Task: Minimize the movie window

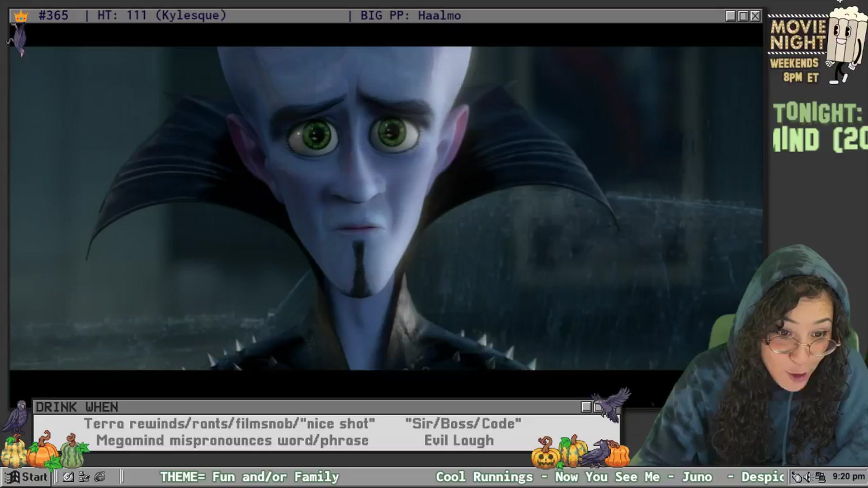Action: coord(731,16)
